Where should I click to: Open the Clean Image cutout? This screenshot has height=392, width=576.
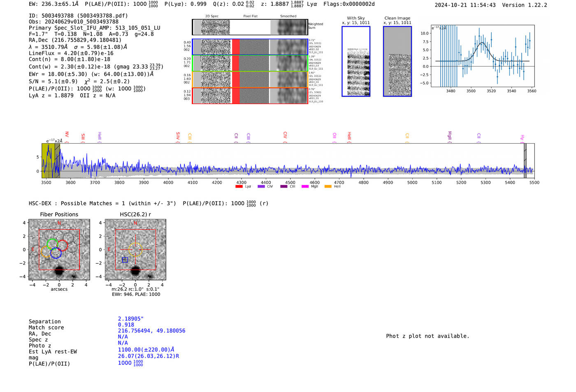(x=397, y=61)
